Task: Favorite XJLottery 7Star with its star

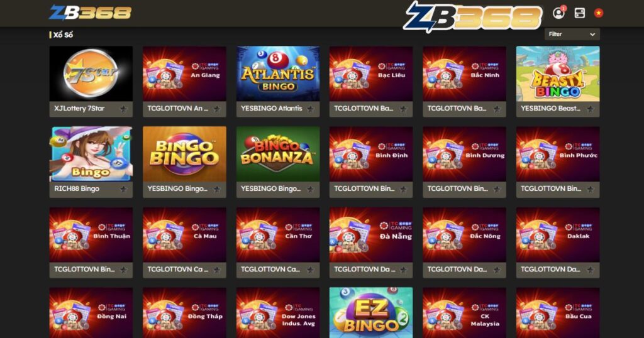Action: click(x=123, y=109)
